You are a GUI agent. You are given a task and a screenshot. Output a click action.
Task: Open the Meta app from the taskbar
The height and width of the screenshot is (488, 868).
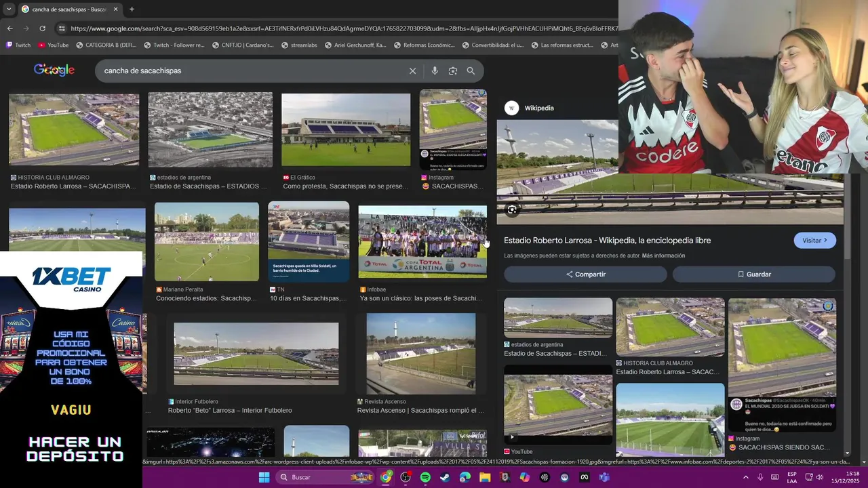click(x=584, y=477)
